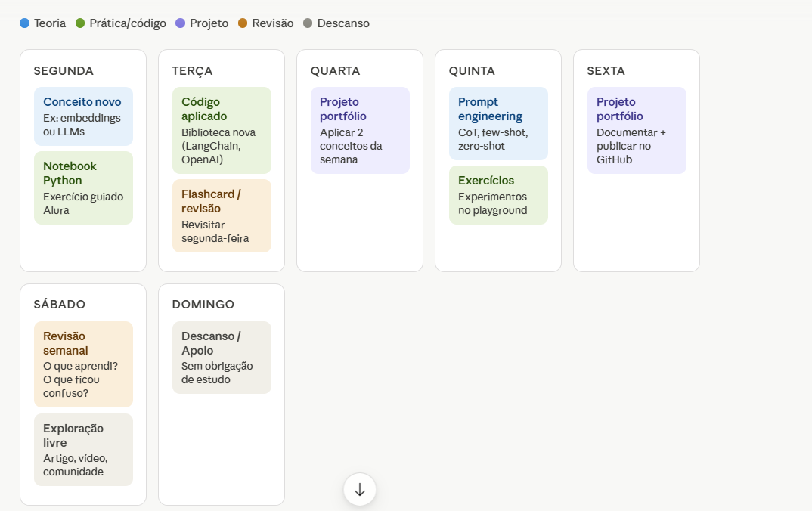Open the Descanso / Apolo card
Screen dimensions: 812x511
pos(222,358)
